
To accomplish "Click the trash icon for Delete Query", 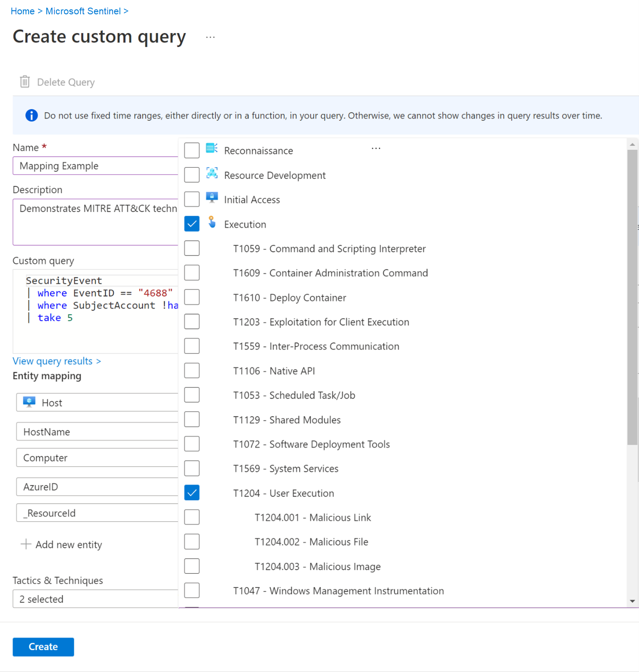I will 25,82.
